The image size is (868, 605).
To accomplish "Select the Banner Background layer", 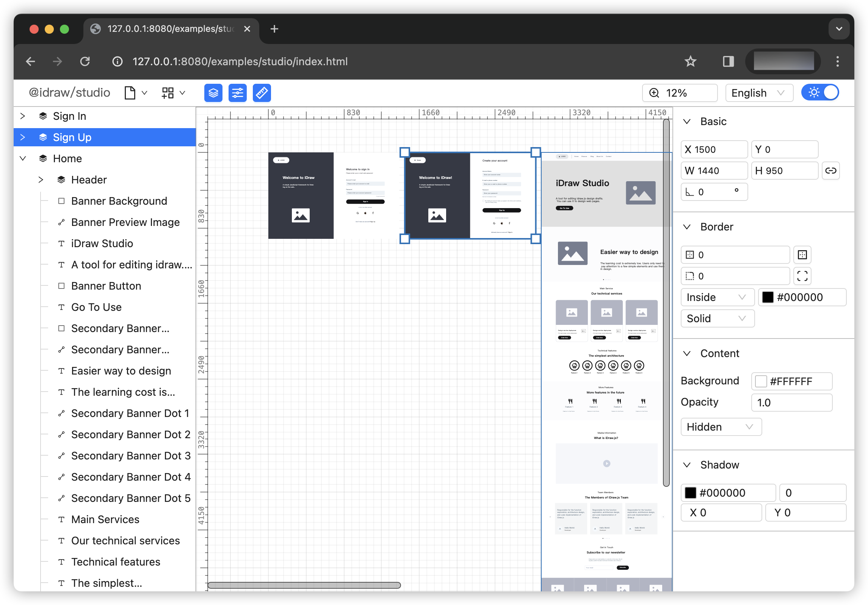I will click(119, 201).
